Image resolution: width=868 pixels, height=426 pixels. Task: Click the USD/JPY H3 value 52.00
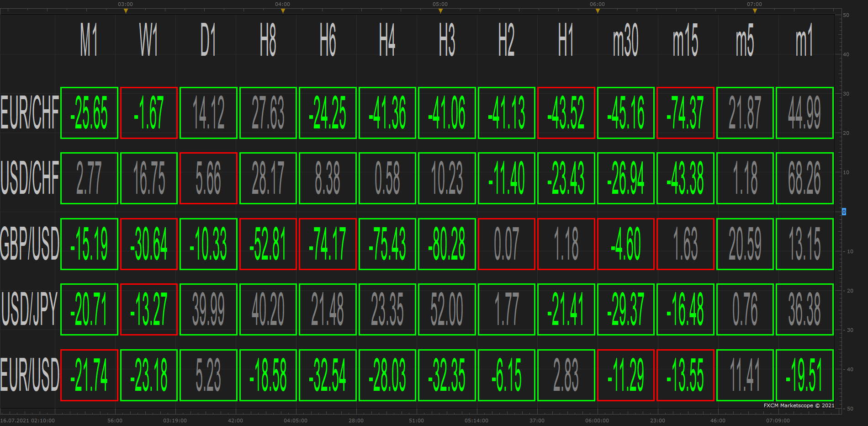tap(447, 309)
